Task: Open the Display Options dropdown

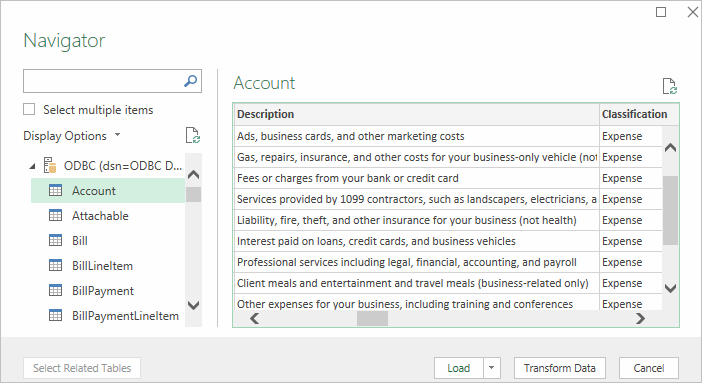Action: pos(72,135)
